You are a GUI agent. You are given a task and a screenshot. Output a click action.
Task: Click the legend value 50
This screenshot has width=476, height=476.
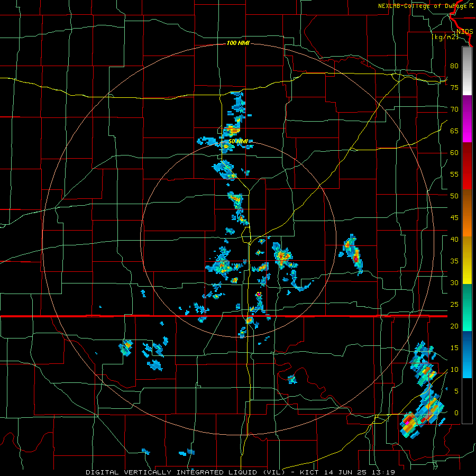point(454,196)
